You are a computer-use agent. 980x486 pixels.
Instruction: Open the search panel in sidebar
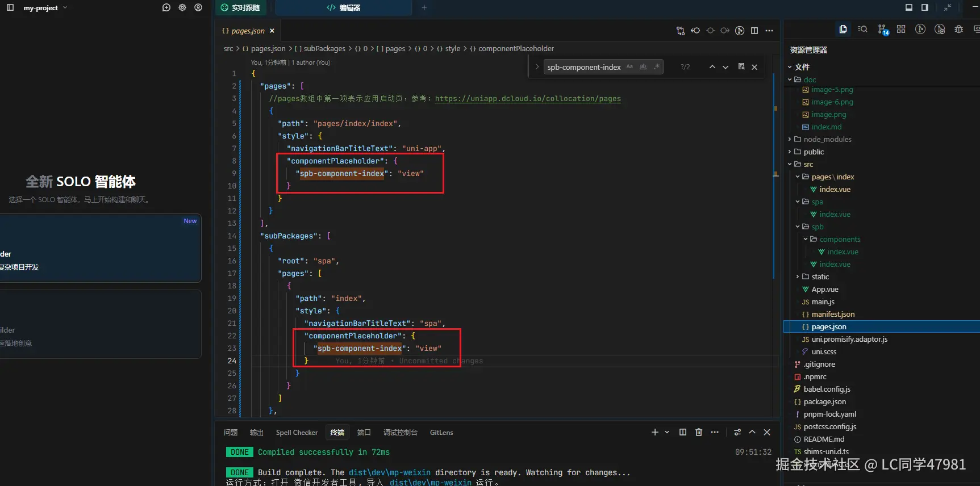[x=862, y=30]
